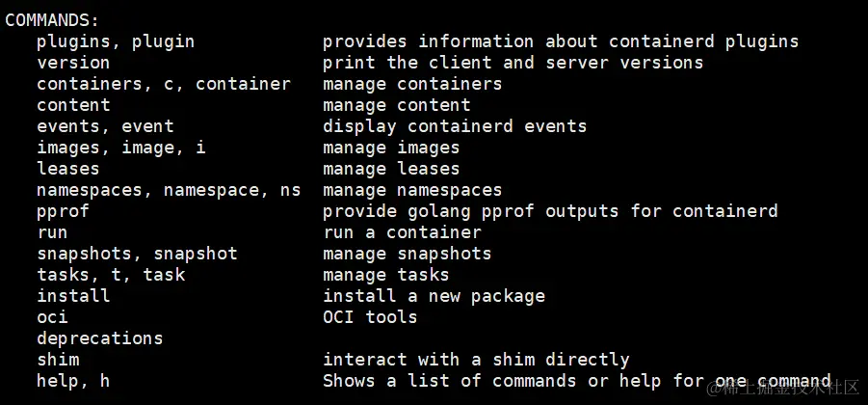Click the 'oci' command entry
This screenshot has width=868, height=405.
pos(52,317)
